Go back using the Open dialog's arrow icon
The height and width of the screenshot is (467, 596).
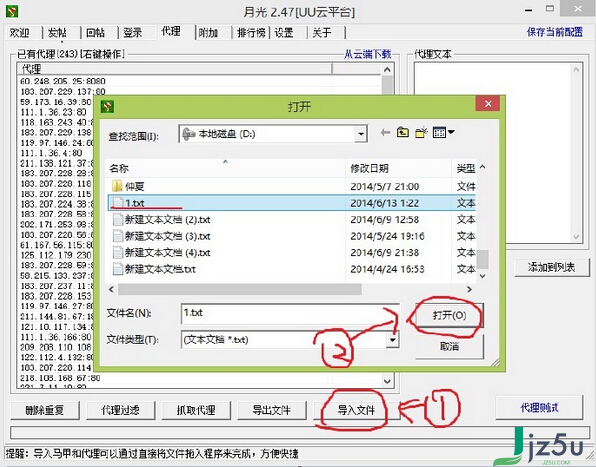coord(385,133)
